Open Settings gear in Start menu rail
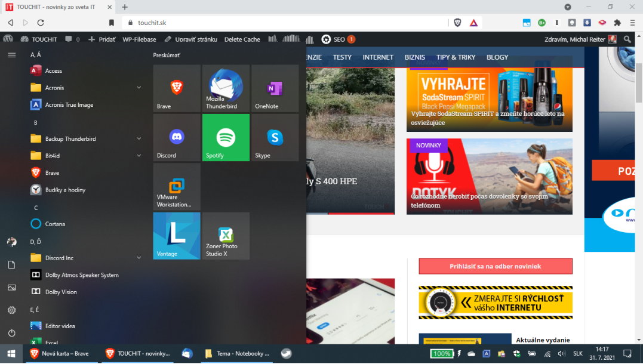This screenshot has width=643, height=364. [11, 310]
